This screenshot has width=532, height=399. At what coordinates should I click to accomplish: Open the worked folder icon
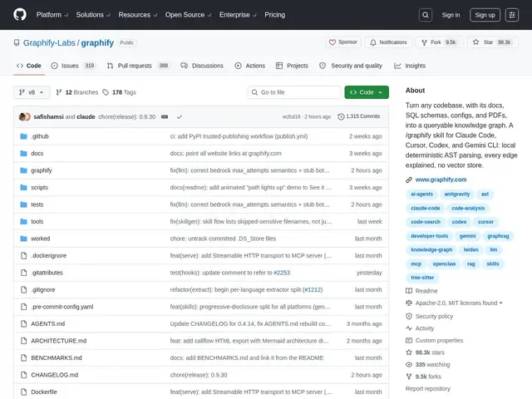click(23, 239)
